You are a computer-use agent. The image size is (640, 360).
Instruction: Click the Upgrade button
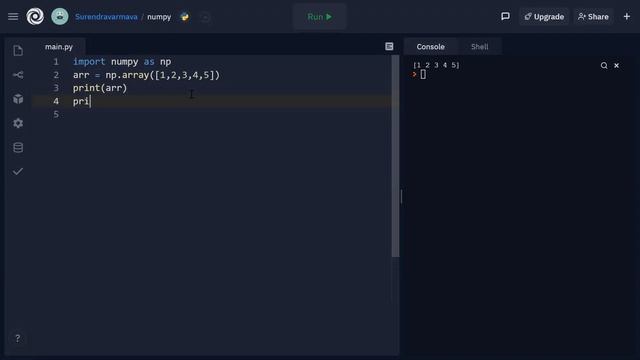coord(544,17)
